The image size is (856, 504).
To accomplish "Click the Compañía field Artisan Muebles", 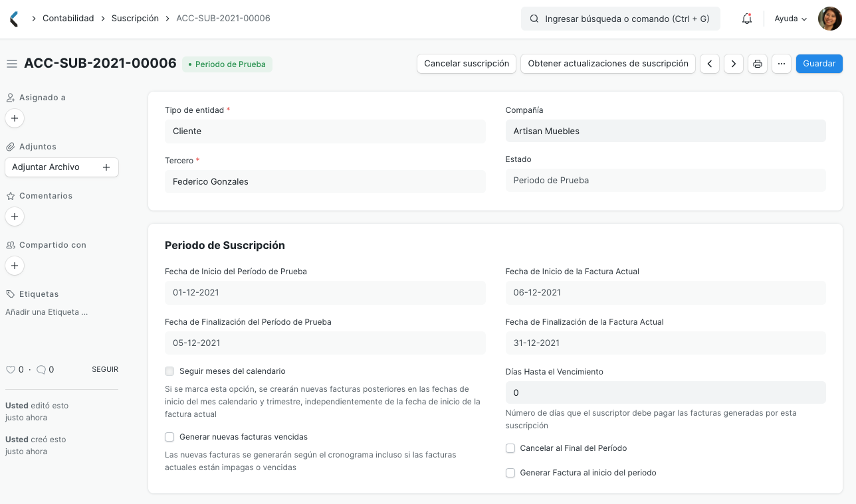I will point(665,131).
